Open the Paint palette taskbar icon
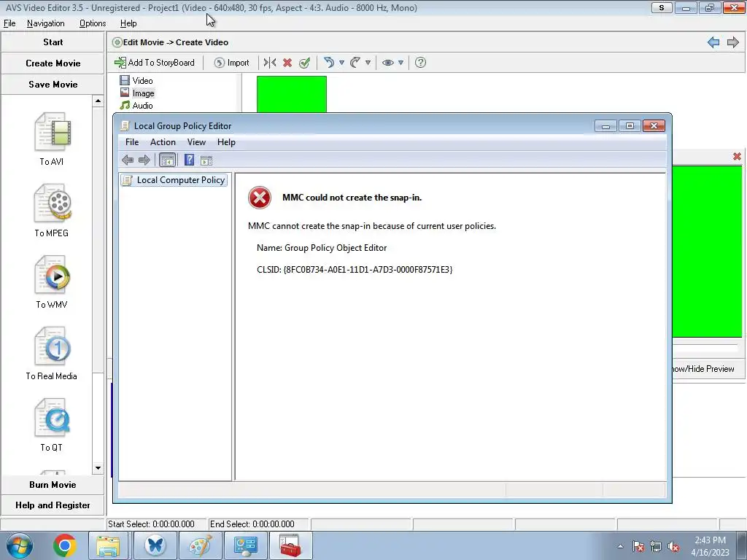The width and height of the screenshot is (747, 560). pos(201,545)
